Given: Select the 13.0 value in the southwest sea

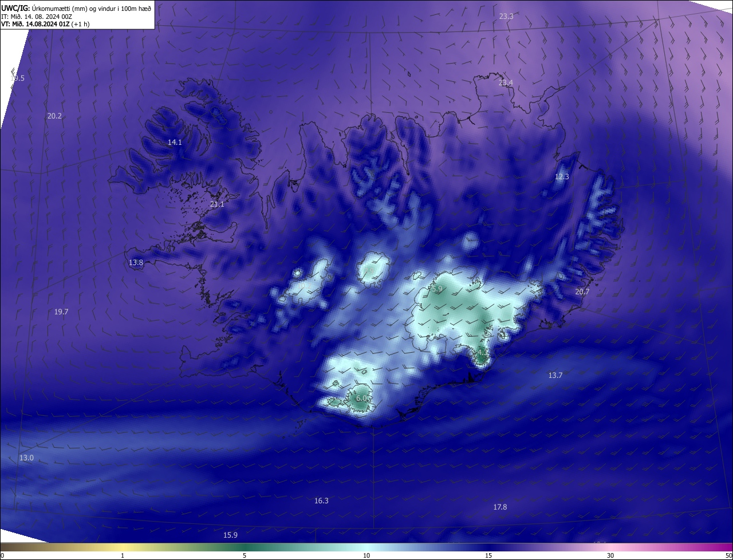Looking at the screenshot, I should tap(26, 458).
